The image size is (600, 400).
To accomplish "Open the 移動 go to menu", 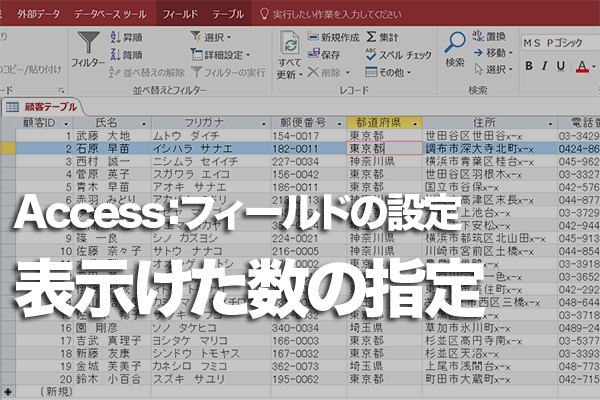I will (x=493, y=53).
